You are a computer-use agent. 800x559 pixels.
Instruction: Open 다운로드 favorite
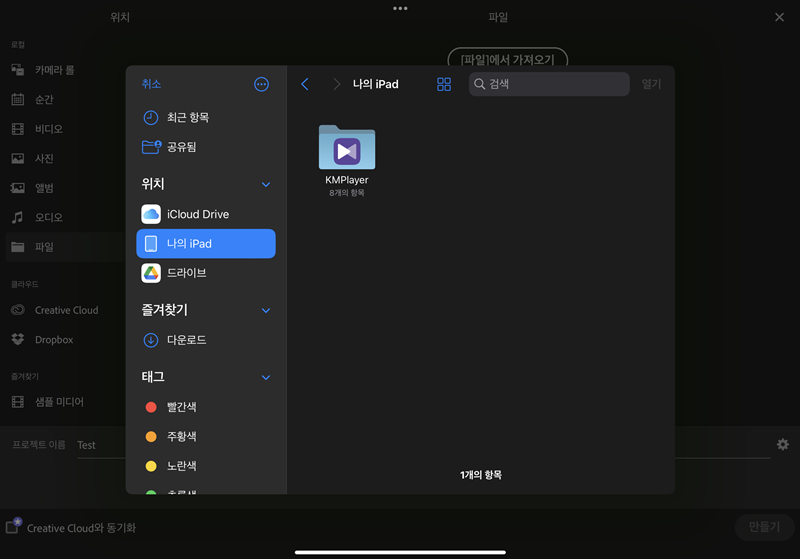[x=206, y=340]
